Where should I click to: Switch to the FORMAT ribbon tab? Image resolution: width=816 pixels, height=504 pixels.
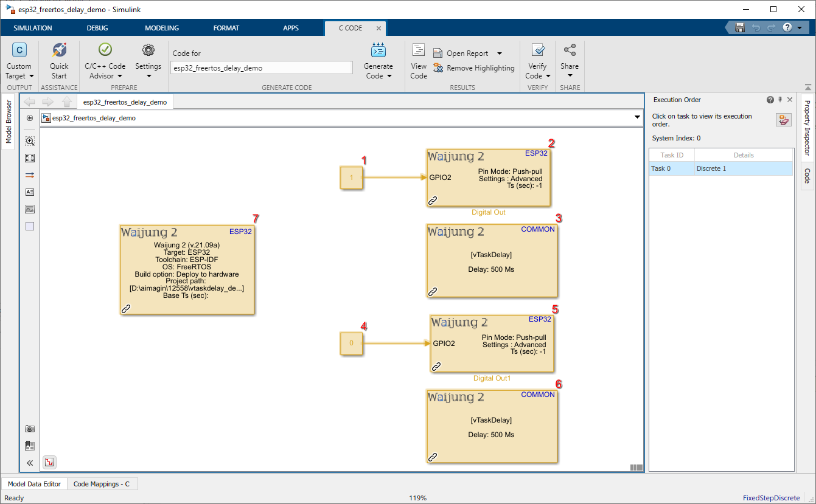click(x=226, y=28)
